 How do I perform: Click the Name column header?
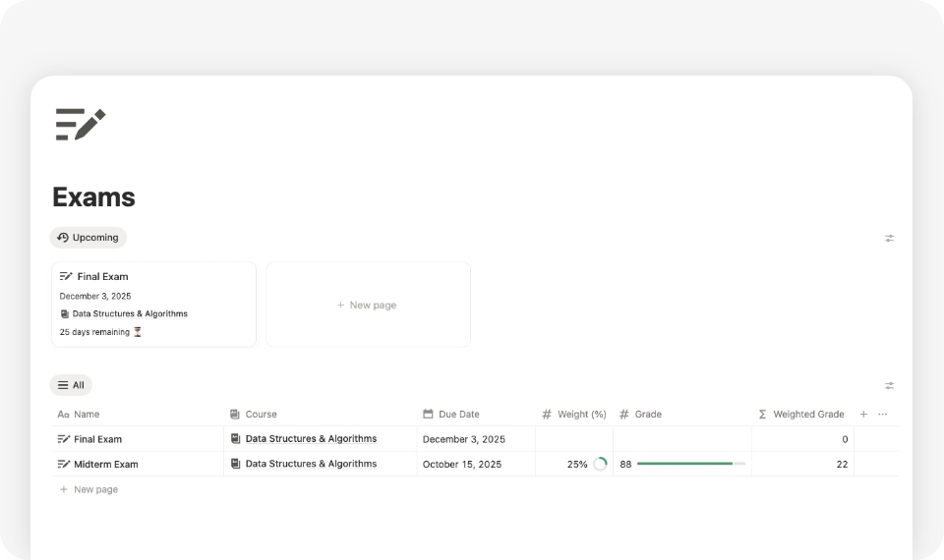(138, 415)
